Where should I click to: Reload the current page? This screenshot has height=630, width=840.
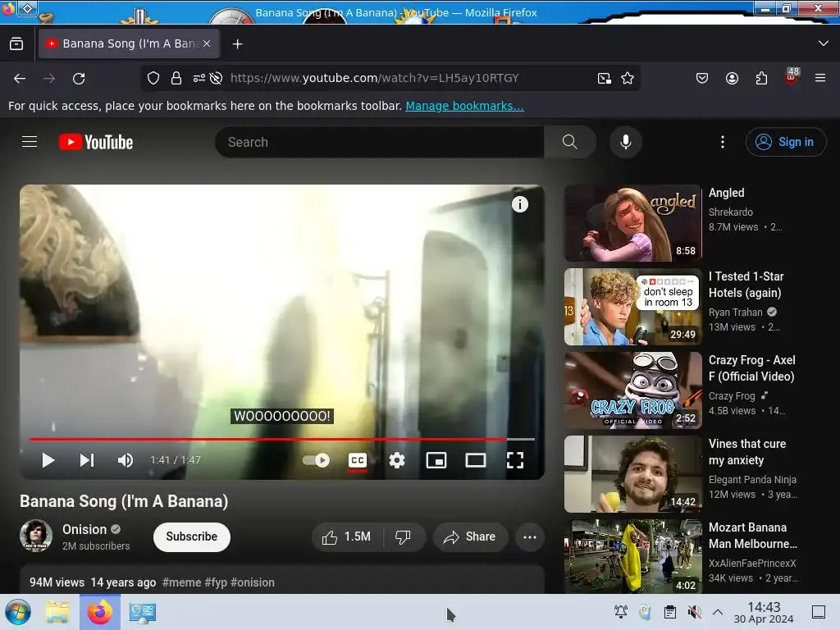tap(79, 78)
